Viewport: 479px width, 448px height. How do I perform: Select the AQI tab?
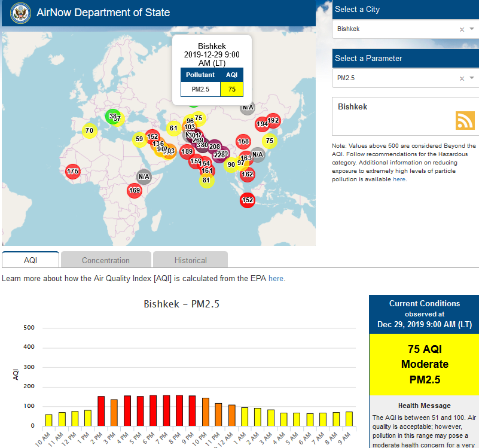pyautogui.click(x=30, y=260)
